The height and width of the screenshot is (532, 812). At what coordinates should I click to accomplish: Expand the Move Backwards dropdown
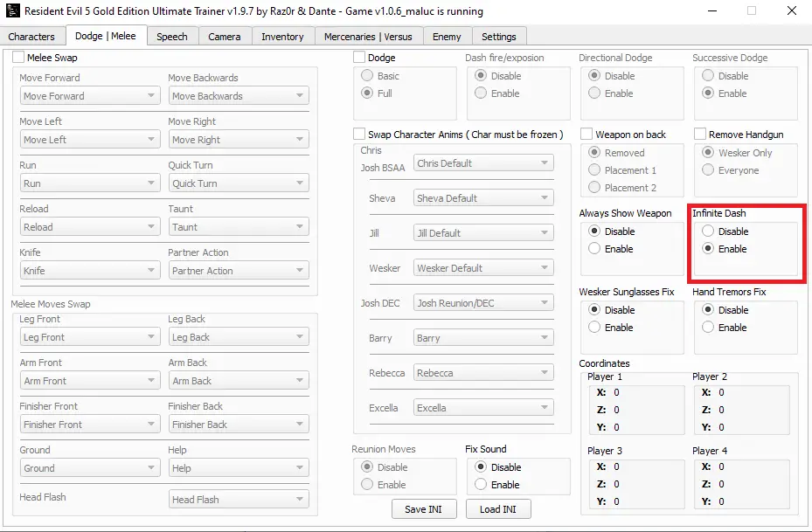[x=239, y=96]
